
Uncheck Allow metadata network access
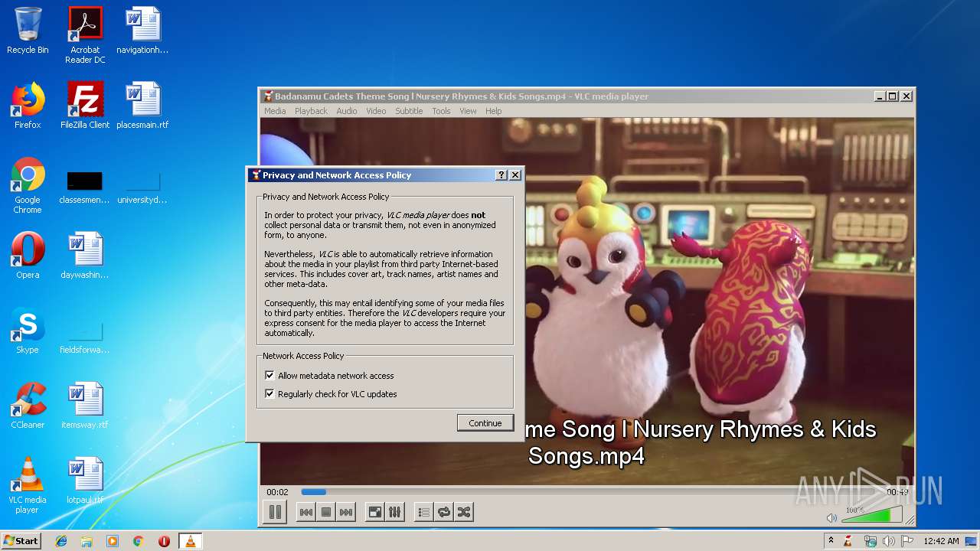pyautogui.click(x=269, y=376)
